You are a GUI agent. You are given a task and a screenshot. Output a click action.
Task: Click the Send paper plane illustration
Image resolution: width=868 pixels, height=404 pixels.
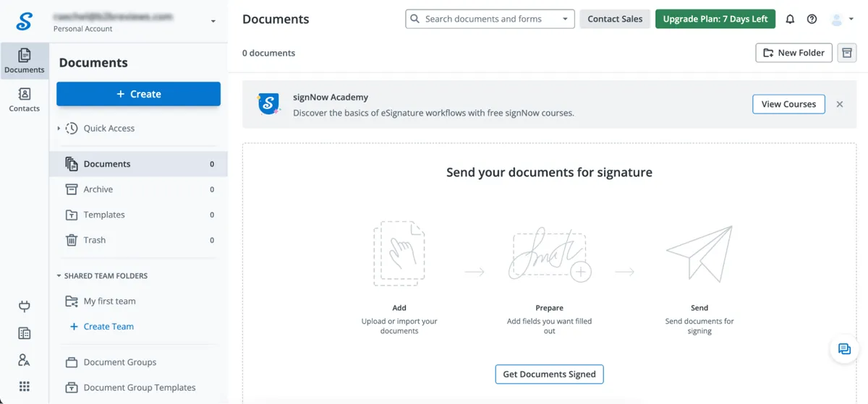click(699, 253)
